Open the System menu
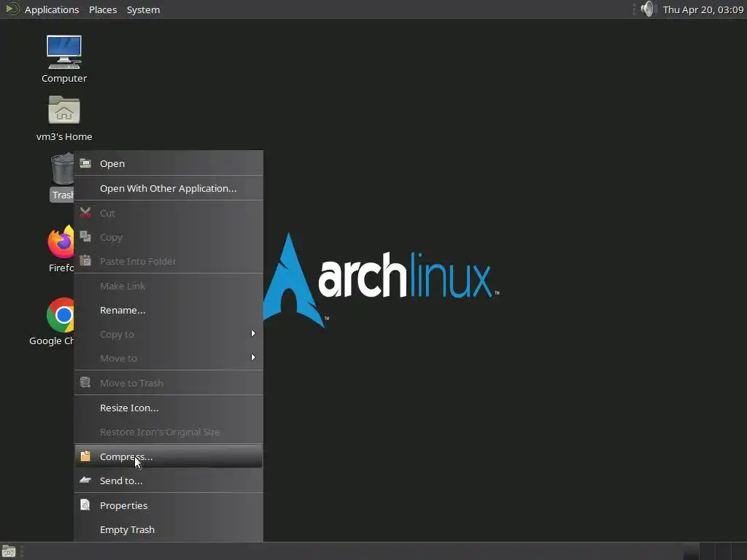This screenshot has width=747, height=560. tap(143, 9)
